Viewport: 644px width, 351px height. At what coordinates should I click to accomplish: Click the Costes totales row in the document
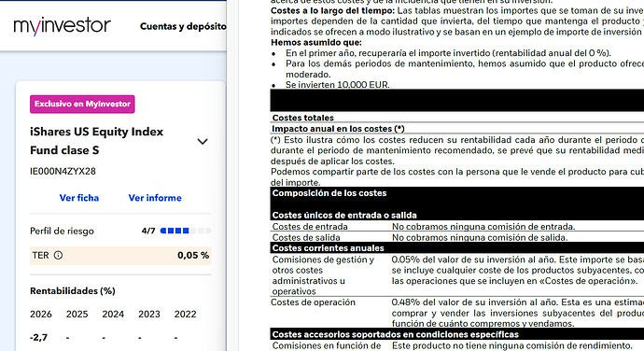click(457, 118)
